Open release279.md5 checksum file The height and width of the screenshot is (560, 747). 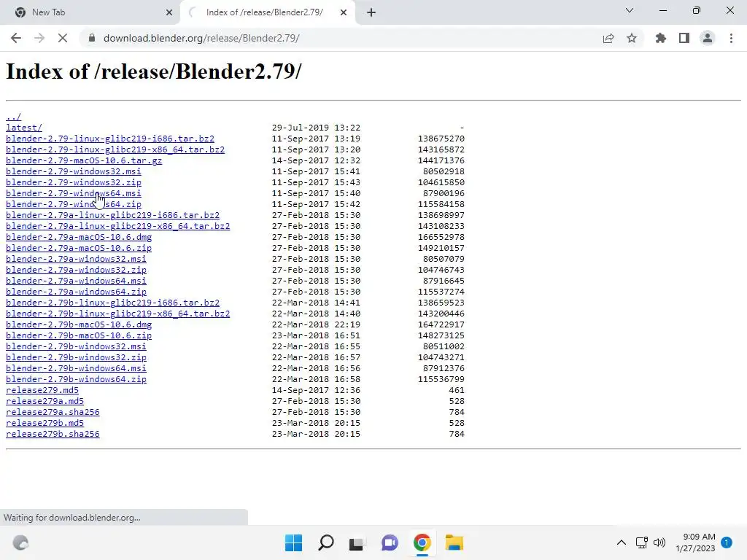tap(42, 391)
